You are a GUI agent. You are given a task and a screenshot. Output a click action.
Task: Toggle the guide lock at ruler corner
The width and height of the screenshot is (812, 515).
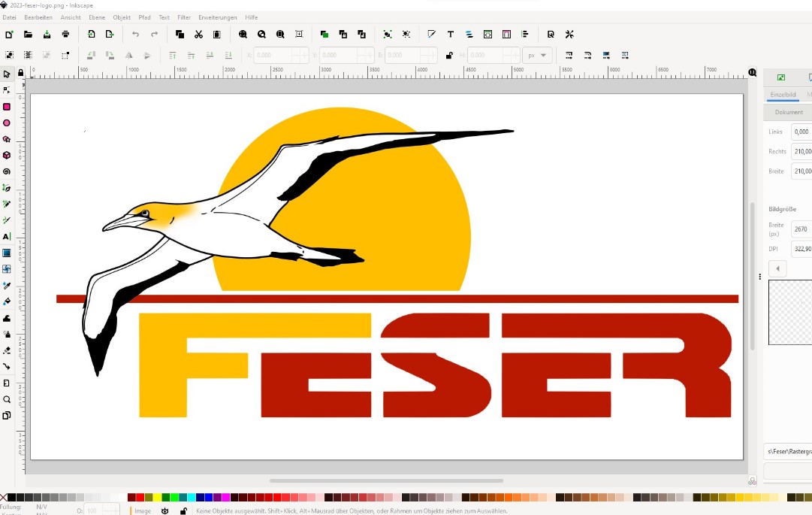point(21,73)
